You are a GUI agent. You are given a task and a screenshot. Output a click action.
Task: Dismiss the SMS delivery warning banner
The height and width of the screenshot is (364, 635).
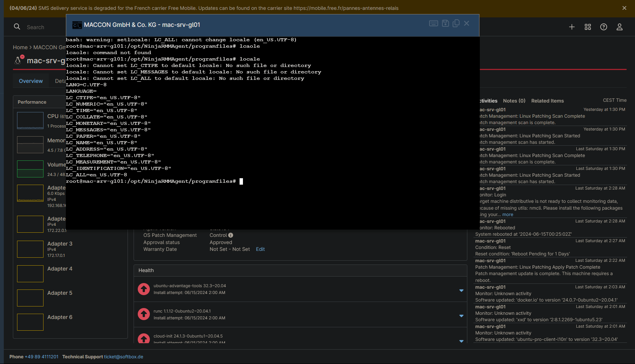coord(624,8)
